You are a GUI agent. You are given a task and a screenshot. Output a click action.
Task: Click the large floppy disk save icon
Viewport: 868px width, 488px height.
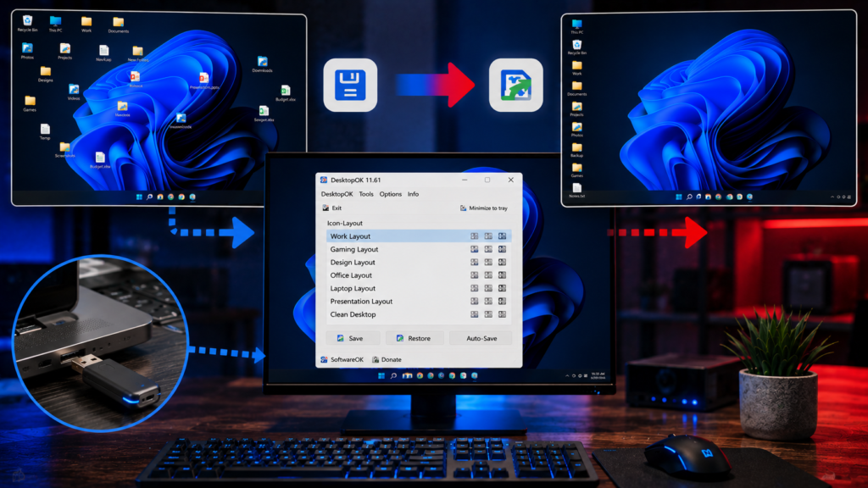(350, 86)
